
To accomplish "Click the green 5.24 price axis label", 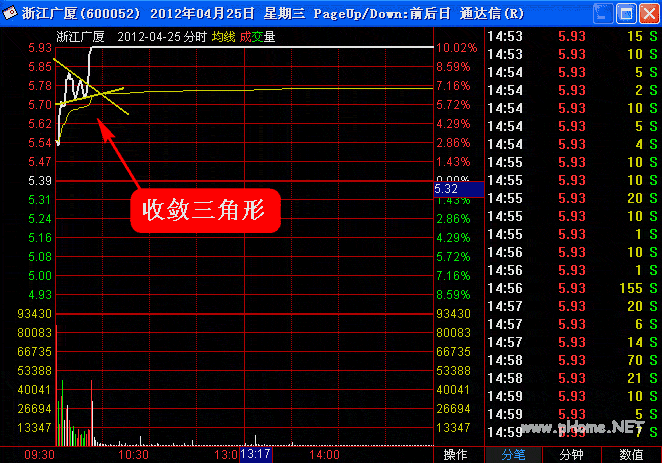I will pos(40,219).
